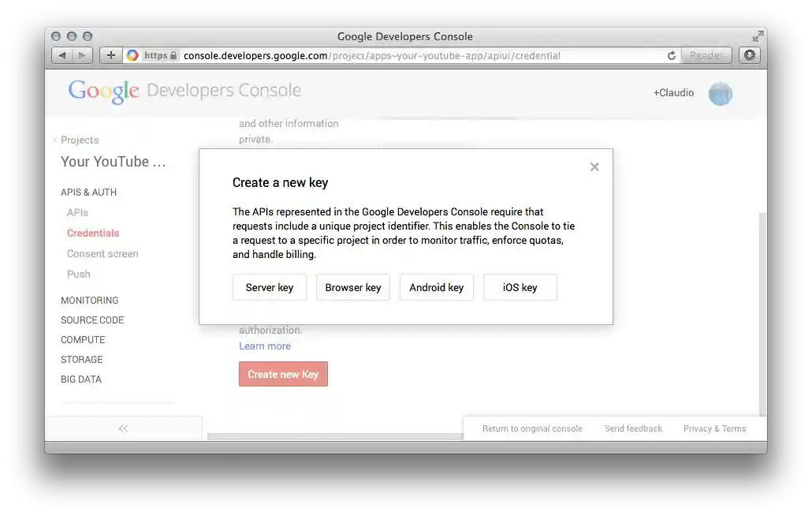Screen dimensions: 812x516
Task: Expand the BIG DATA section
Action: coord(81,380)
